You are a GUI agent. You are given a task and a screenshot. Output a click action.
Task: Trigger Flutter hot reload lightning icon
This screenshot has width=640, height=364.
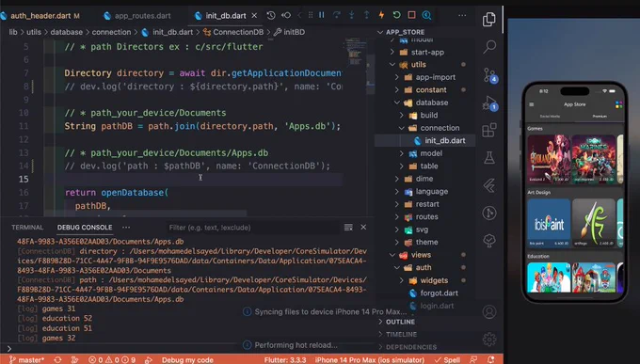(x=381, y=15)
